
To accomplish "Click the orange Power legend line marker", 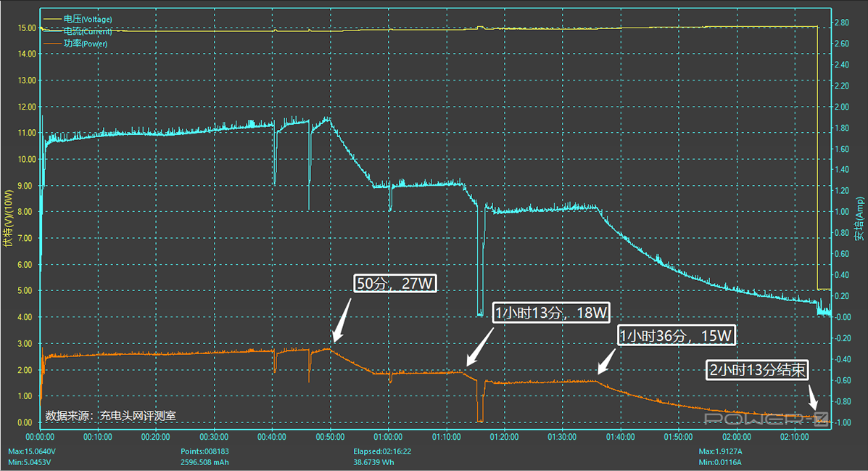I will [x=53, y=44].
